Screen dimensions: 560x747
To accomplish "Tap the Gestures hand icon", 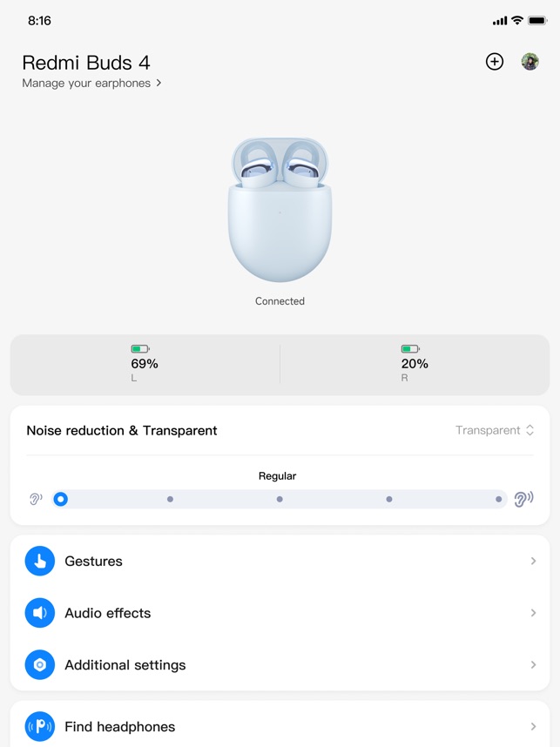I will pos(39,561).
